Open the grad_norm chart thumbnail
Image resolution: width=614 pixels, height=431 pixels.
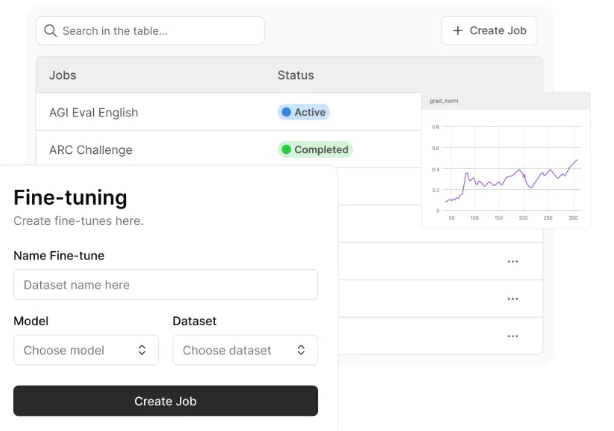point(505,165)
